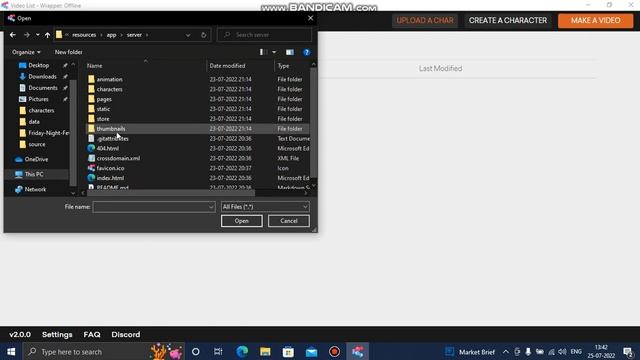Click the vertical scrollbar of file list
The width and height of the screenshot is (640, 360).
point(313,122)
